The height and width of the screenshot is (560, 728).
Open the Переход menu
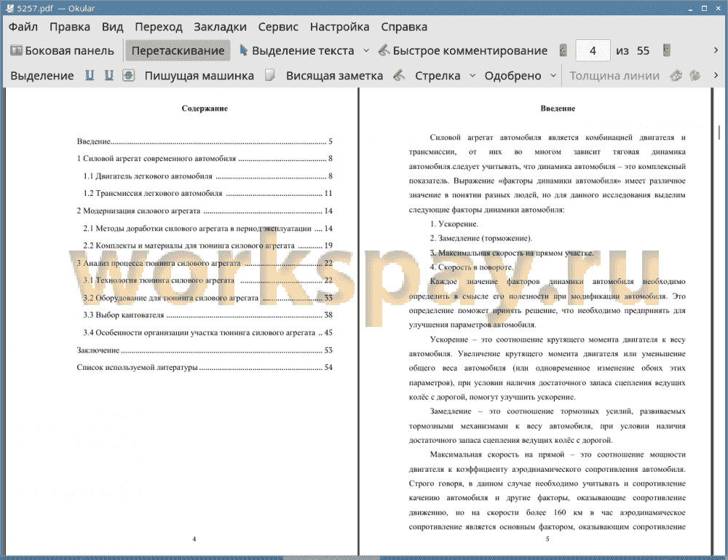(x=158, y=27)
